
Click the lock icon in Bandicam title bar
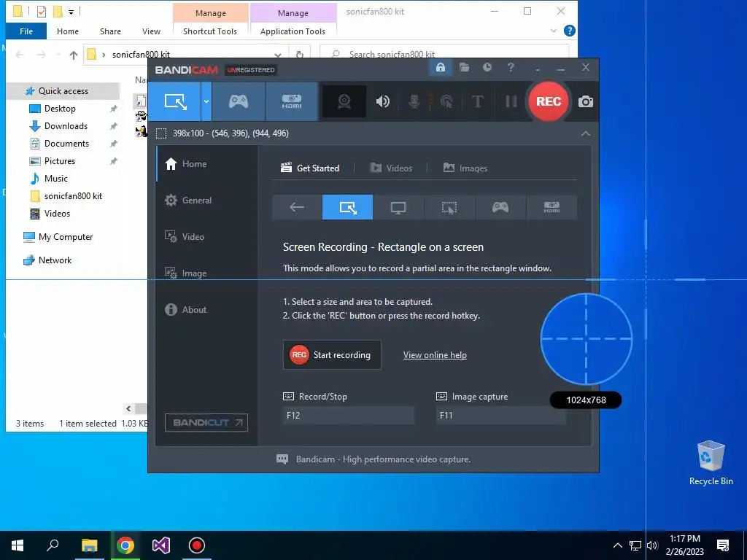(x=441, y=67)
